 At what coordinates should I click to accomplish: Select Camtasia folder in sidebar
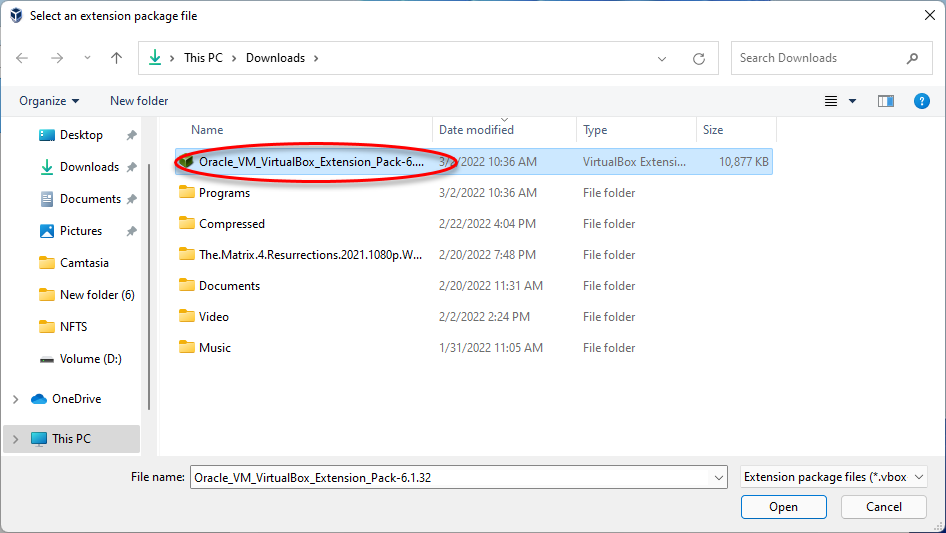coord(84,263)
